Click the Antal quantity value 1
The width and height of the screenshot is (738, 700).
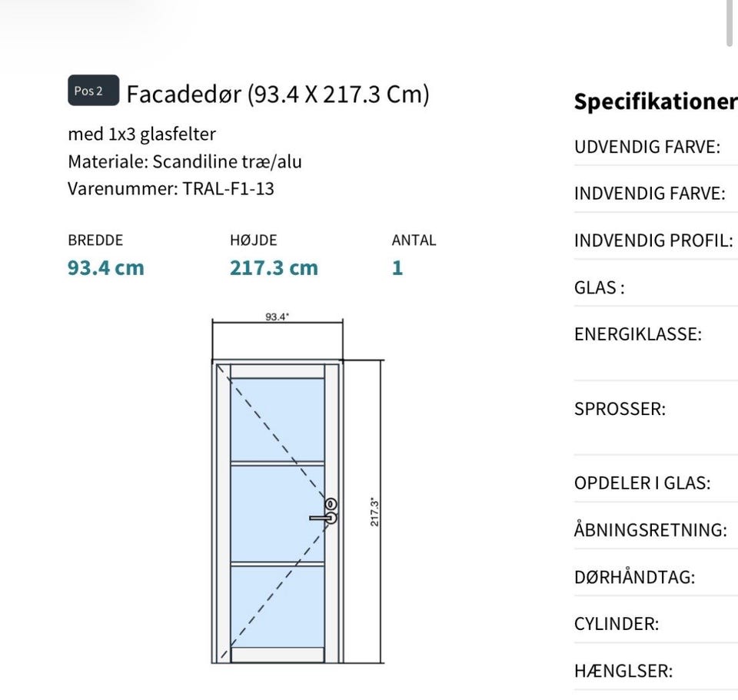pos(397,268)
